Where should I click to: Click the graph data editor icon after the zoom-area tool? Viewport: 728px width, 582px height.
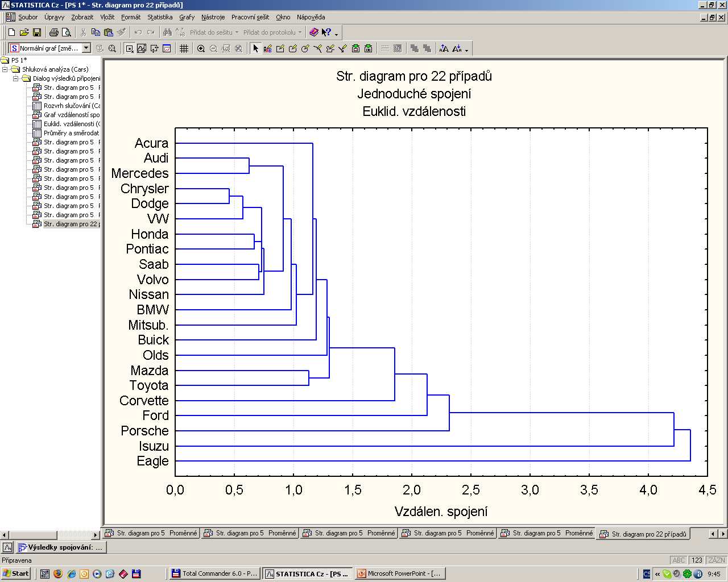142,48
